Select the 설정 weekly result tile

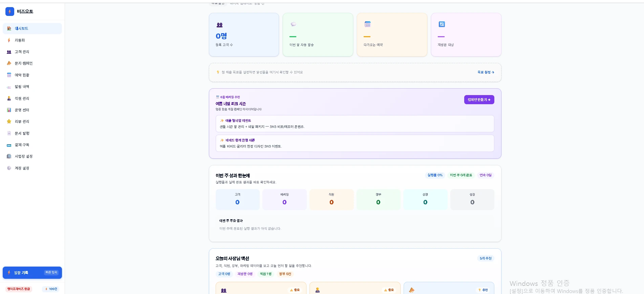click(x=472, y=200)
